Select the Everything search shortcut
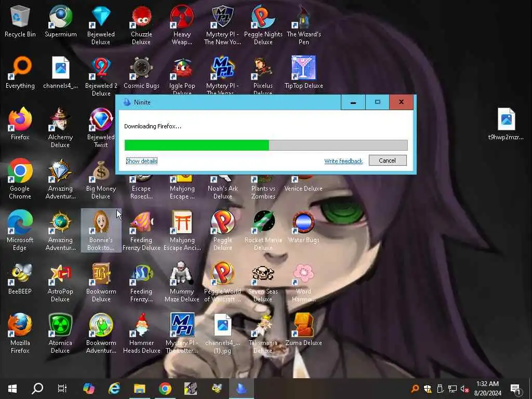 [20, 73]
